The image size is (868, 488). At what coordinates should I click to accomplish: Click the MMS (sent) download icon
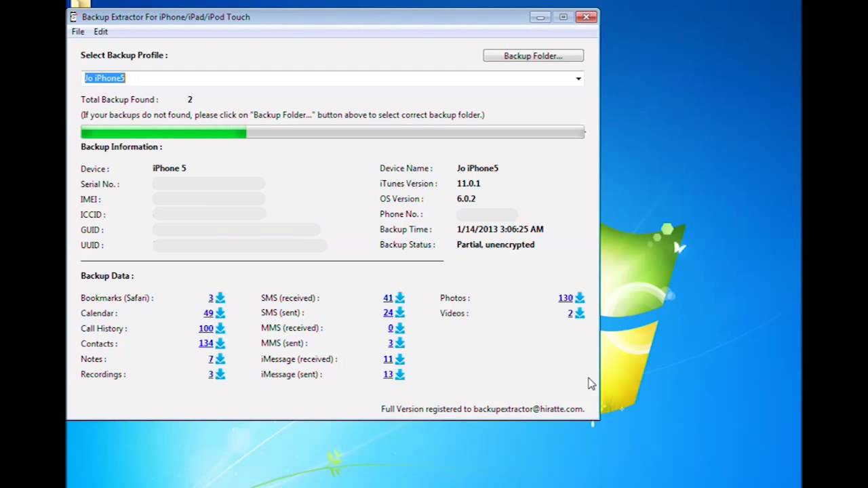[399, 343]
